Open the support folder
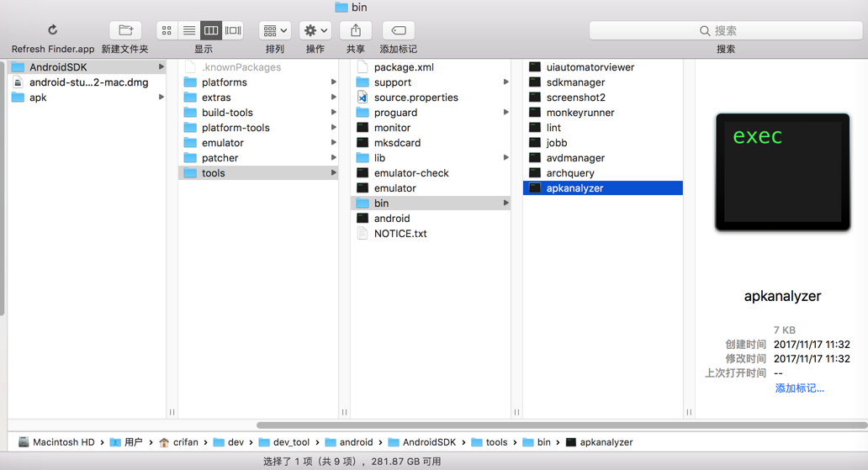The width and height of the screenshot is (868, 470). tap(431, 82)
